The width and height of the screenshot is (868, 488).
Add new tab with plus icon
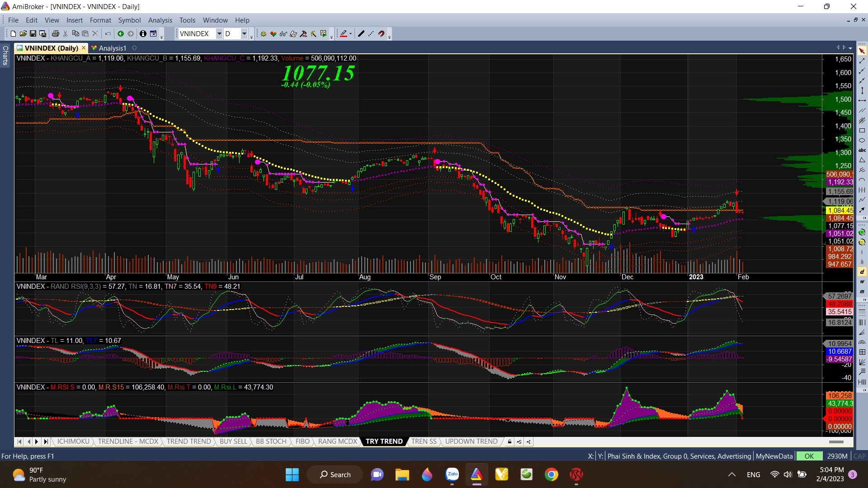click(134, 47)
